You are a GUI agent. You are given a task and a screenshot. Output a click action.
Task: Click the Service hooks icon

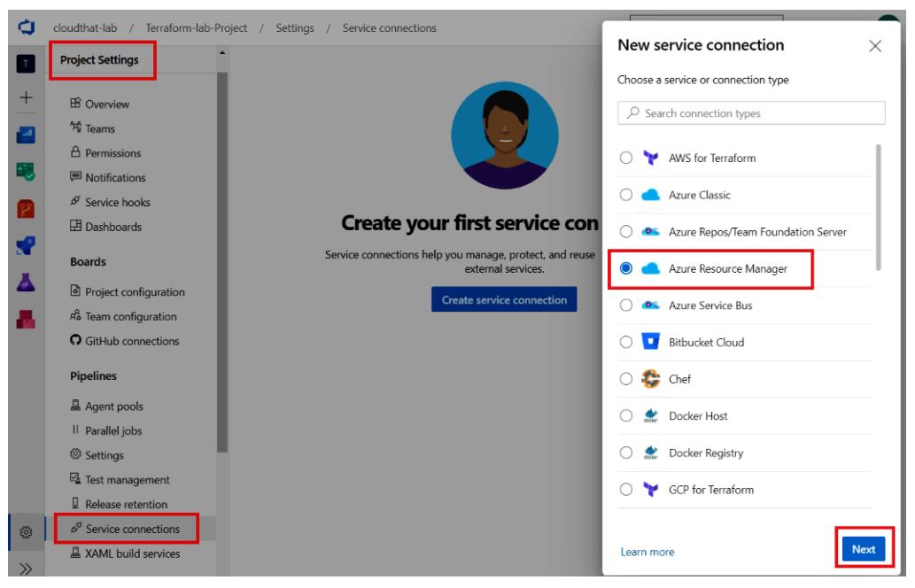75,201
